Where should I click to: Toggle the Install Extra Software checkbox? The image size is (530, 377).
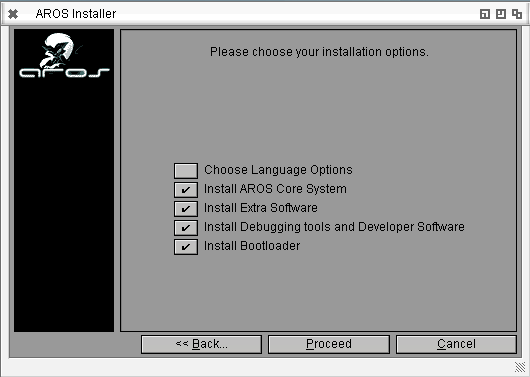point(186,209)
